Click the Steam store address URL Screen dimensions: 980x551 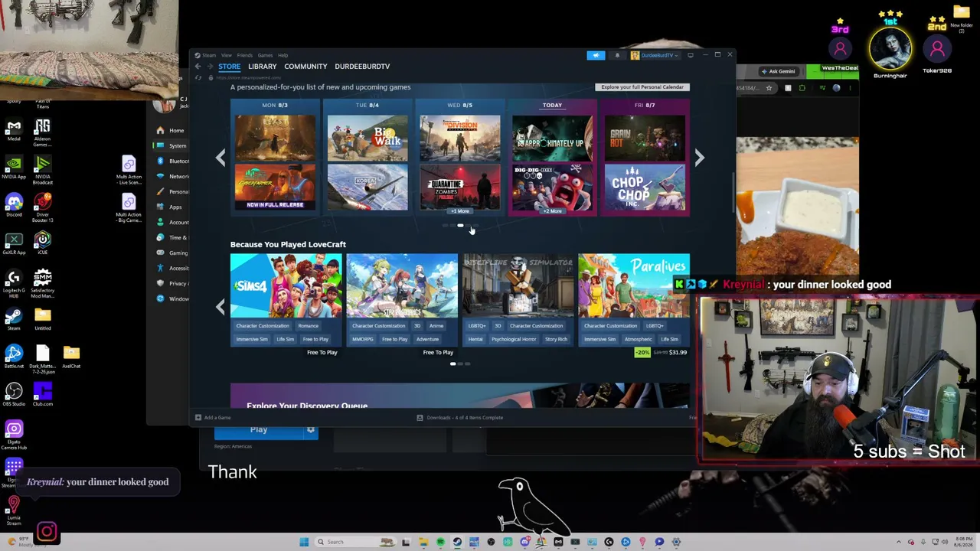pos(249,77)
